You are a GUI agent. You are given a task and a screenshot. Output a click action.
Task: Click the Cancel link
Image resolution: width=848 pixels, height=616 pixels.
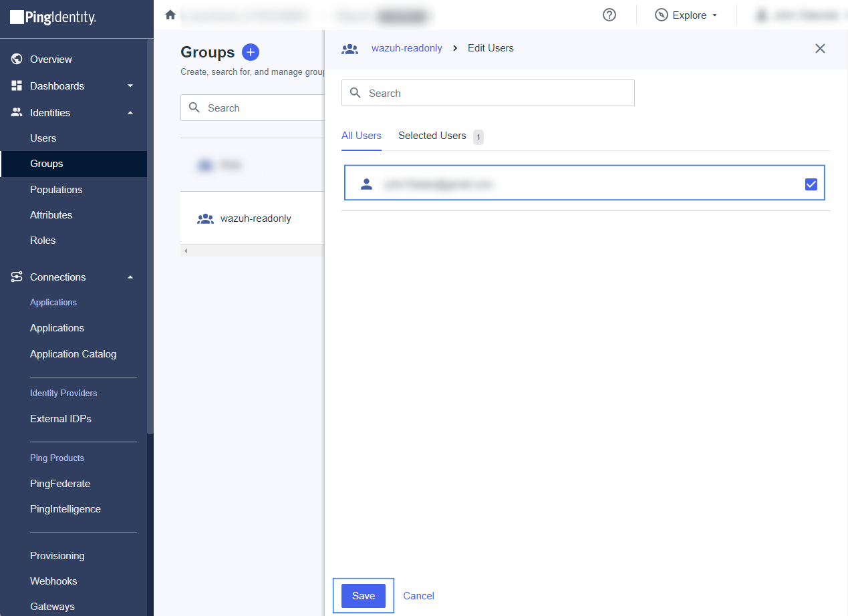tap(418, 596)
